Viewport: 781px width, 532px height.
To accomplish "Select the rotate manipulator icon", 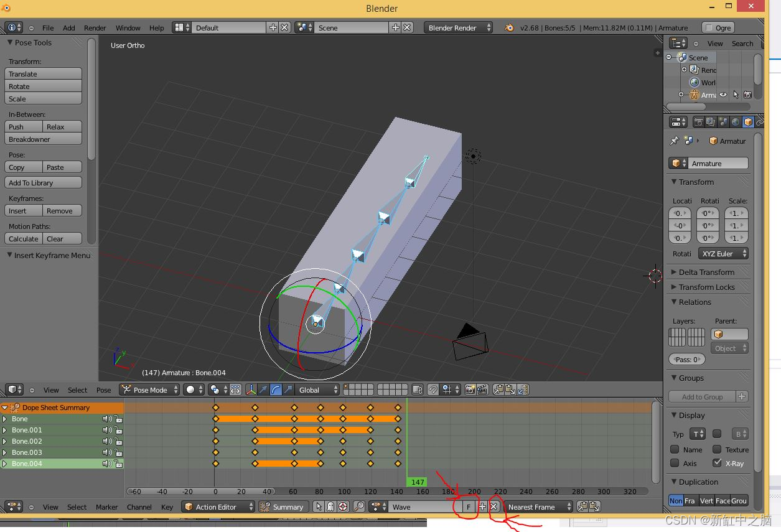I will coord(275,390).
